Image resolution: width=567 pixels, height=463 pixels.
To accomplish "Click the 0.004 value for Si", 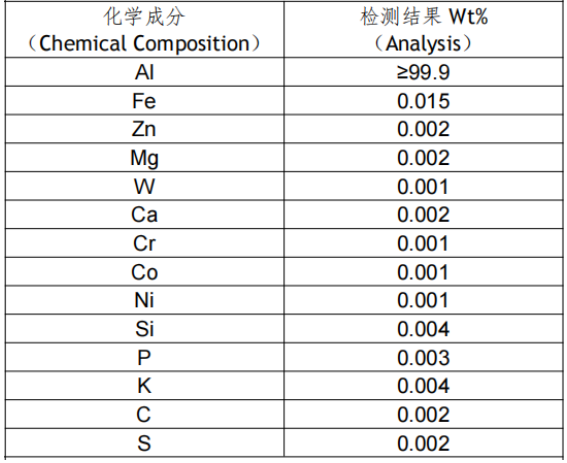I will pyautogui.click(x=423, y=329).
